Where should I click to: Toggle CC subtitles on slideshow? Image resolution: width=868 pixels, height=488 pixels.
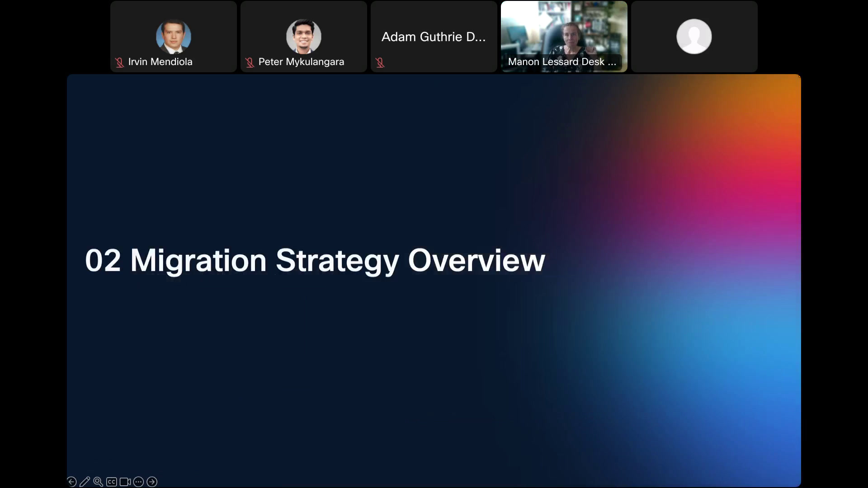[x=112, y=482]
